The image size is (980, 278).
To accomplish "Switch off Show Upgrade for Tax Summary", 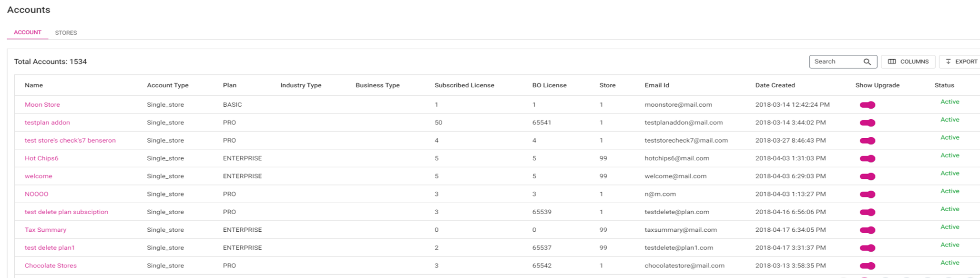I will click(867, 230).
